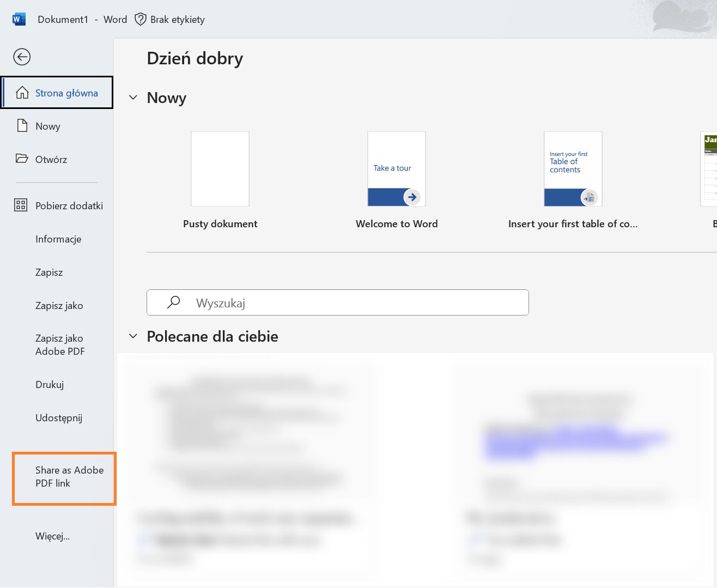Open the Brak etykiety shield icon
717x588 pixels.
[141, 20]
